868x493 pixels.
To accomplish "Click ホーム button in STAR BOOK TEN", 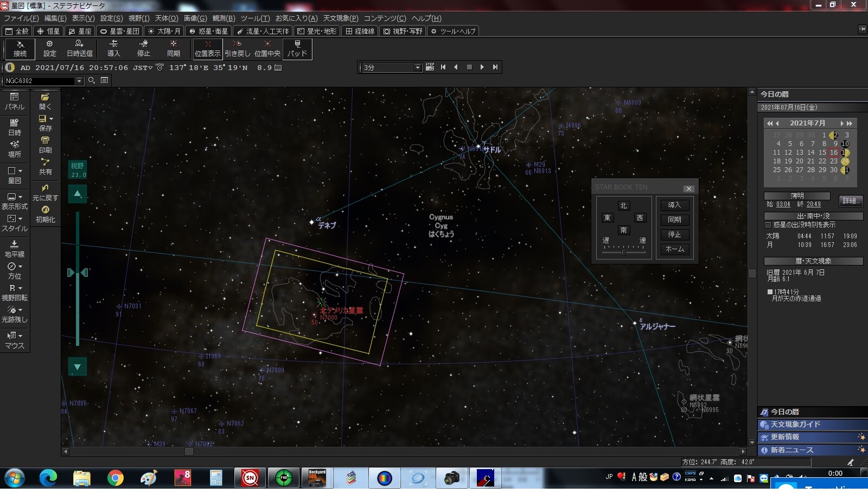I will pyautogui.click(x=675, y=249).
